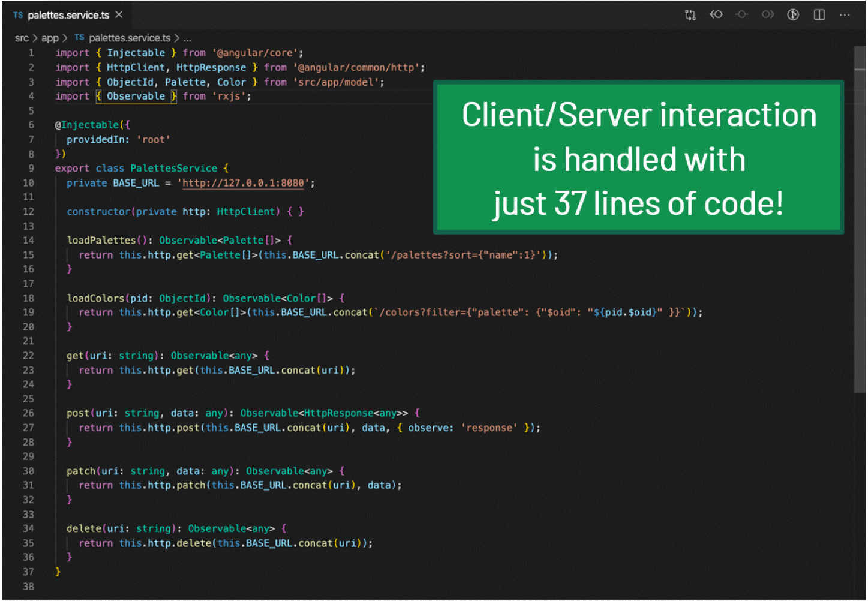Place cursor on the loadColors method name

(95, 298)
